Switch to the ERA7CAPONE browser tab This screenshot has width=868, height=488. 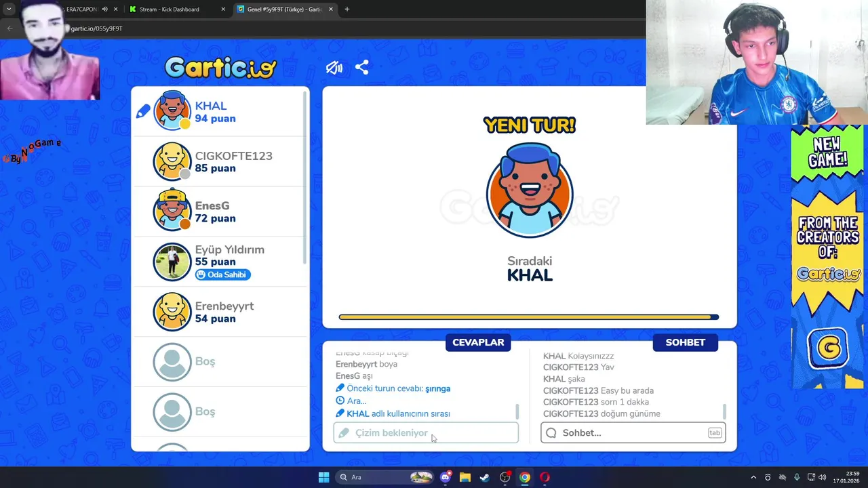(x=81, y=9)
